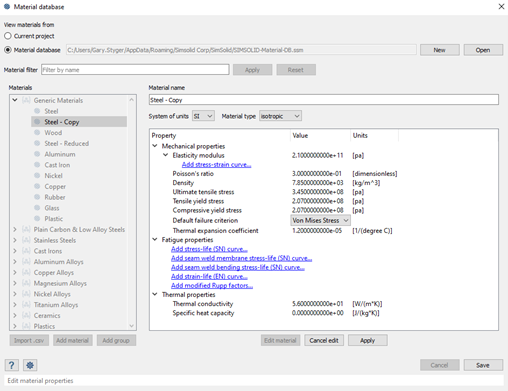Select the Material database radio button
Screen dimensions: 508x391
coord(8,50)
